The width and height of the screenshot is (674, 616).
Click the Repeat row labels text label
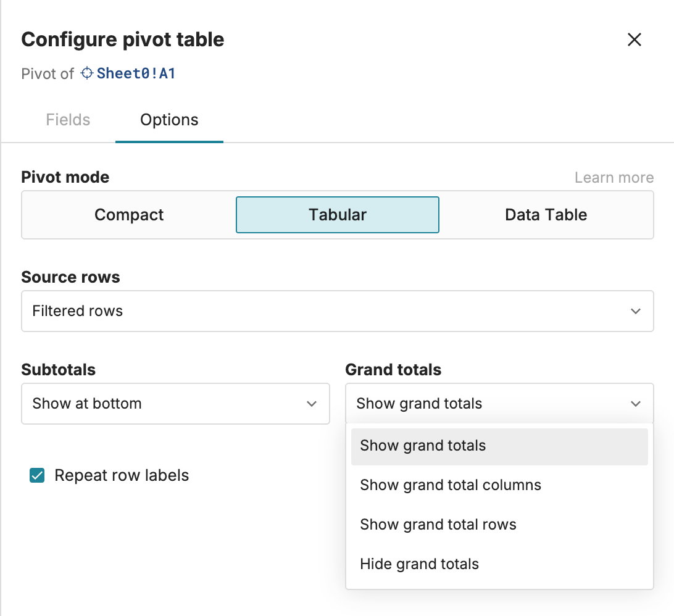[x=122, y=475]
